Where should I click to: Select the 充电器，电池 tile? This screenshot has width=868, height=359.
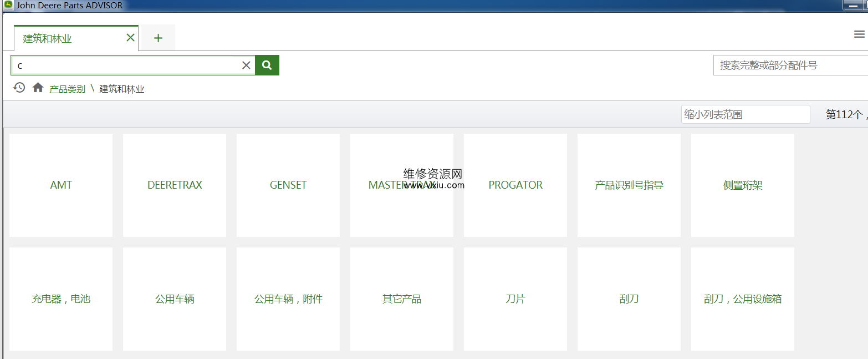point(61,299)
